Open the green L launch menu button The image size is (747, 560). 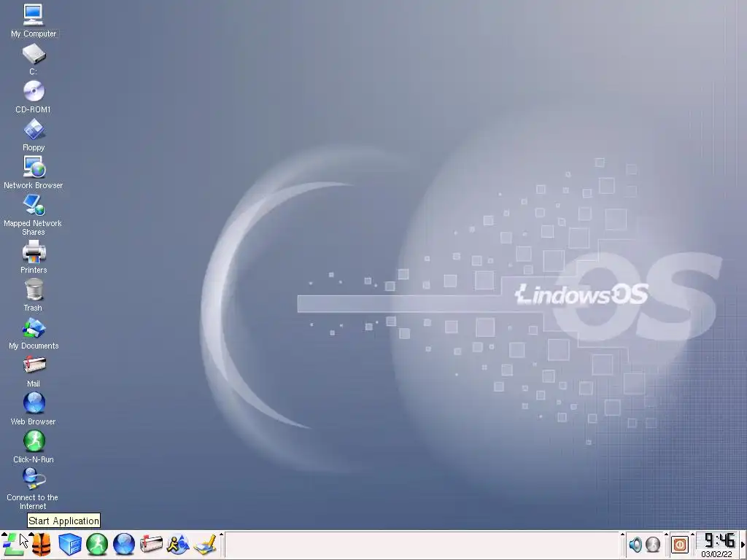12,545
